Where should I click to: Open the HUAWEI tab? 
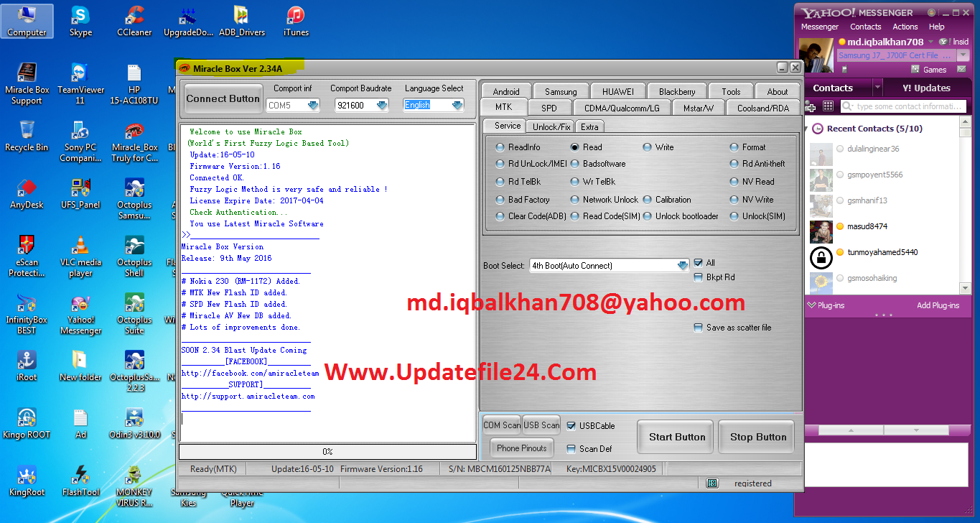[618, 92]
